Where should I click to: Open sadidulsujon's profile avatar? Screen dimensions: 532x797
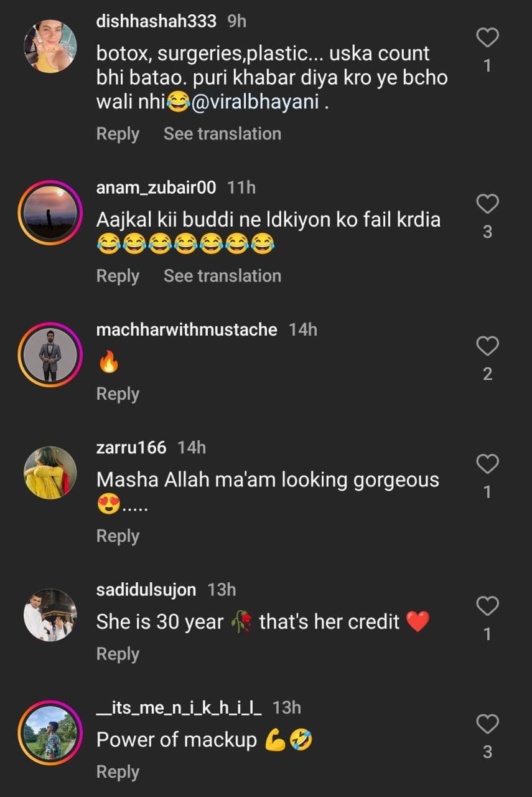coord(50,615)
